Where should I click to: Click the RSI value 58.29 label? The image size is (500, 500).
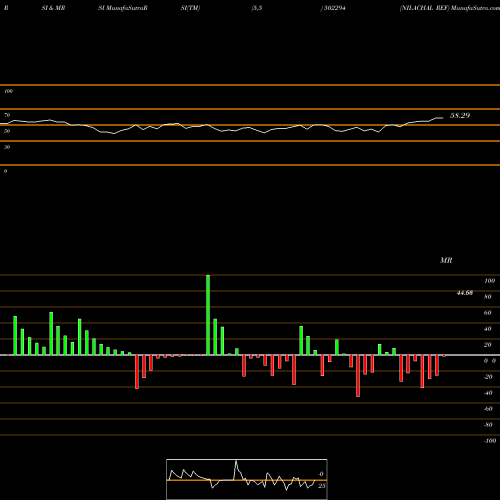pos(460,116)
